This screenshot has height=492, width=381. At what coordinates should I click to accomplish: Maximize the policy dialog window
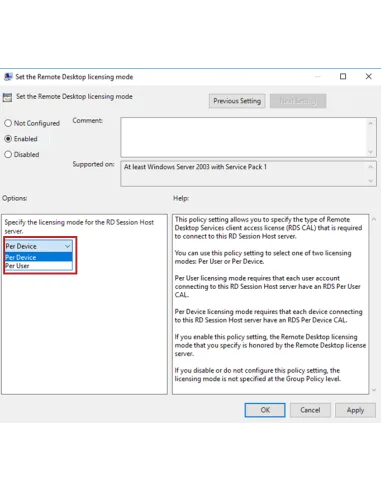click(x=343, y=77)
